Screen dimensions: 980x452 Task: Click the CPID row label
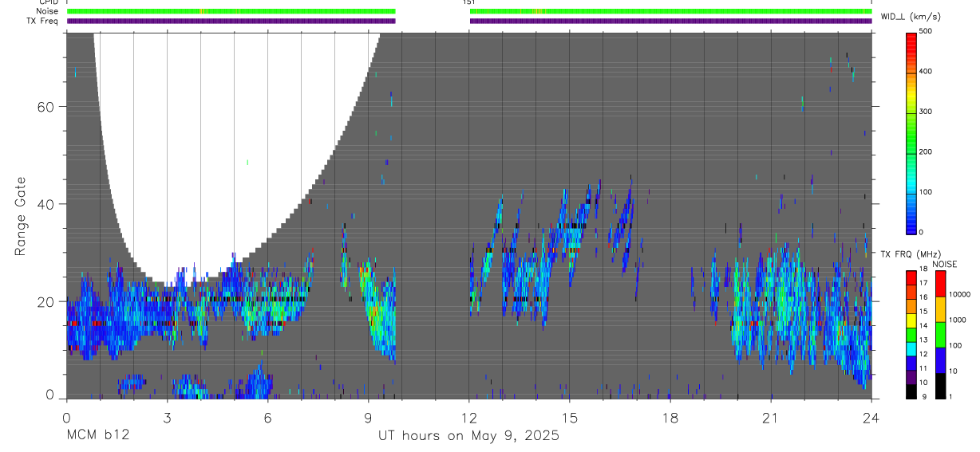48,2
